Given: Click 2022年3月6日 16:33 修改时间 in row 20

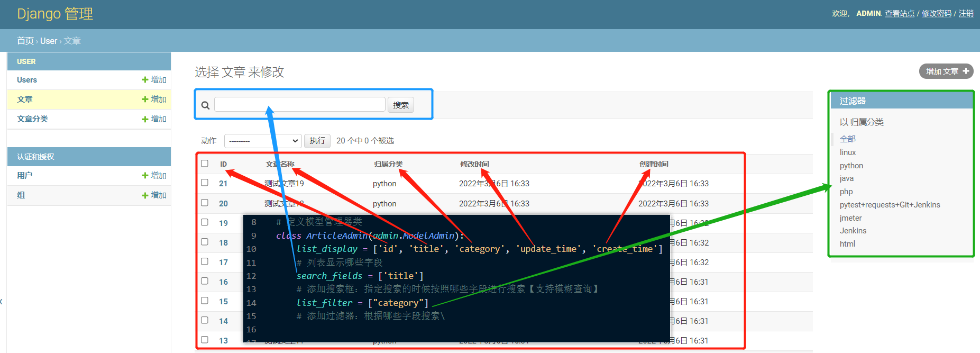Looking at the screenshot, I should [x=494, y=204].
